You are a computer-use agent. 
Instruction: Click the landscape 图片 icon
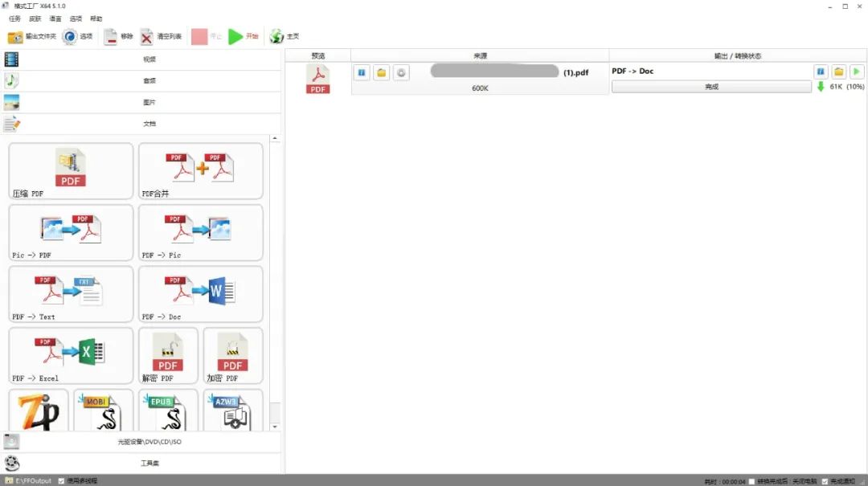[x=11, y=102]
